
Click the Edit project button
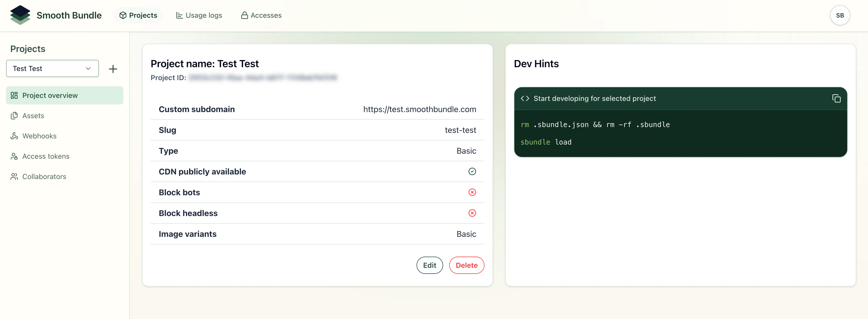[x=430, y=265]
